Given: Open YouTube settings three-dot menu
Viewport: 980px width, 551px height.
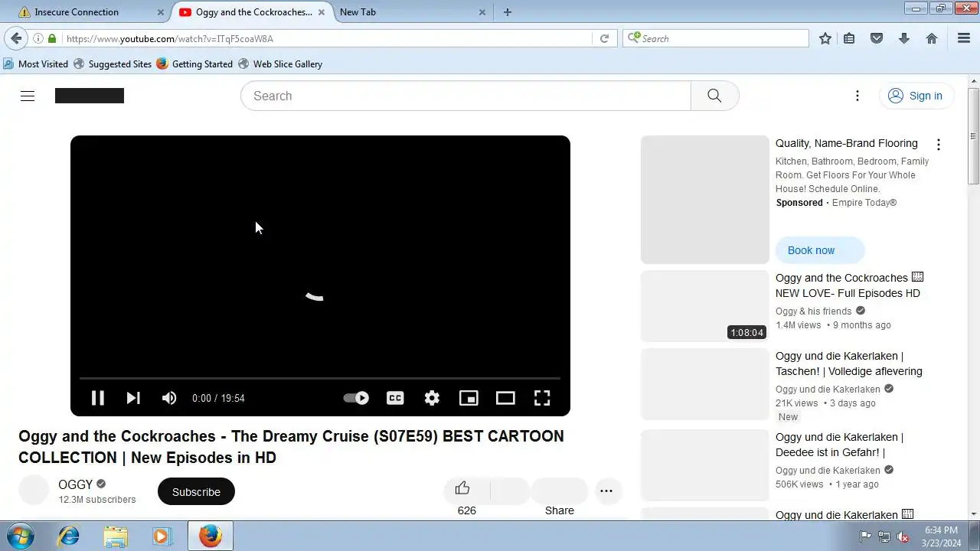Looking at the screenshot, I should tap(857, 96).
